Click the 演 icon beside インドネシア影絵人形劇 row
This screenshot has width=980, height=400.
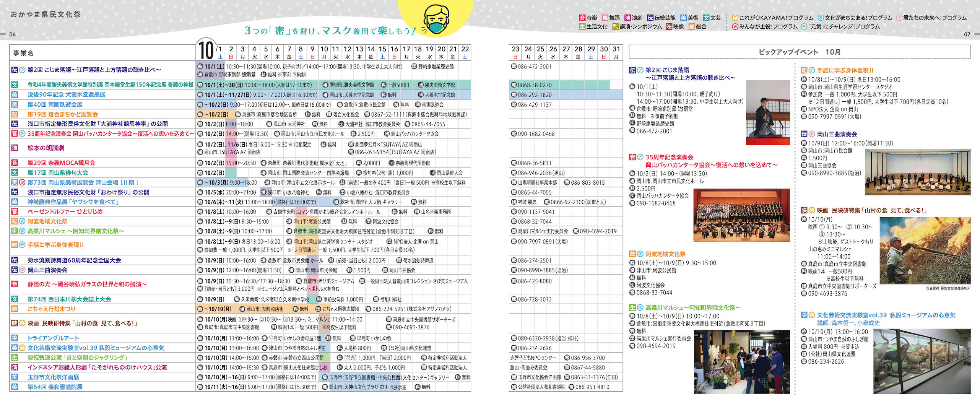click(x=15, y=367)
